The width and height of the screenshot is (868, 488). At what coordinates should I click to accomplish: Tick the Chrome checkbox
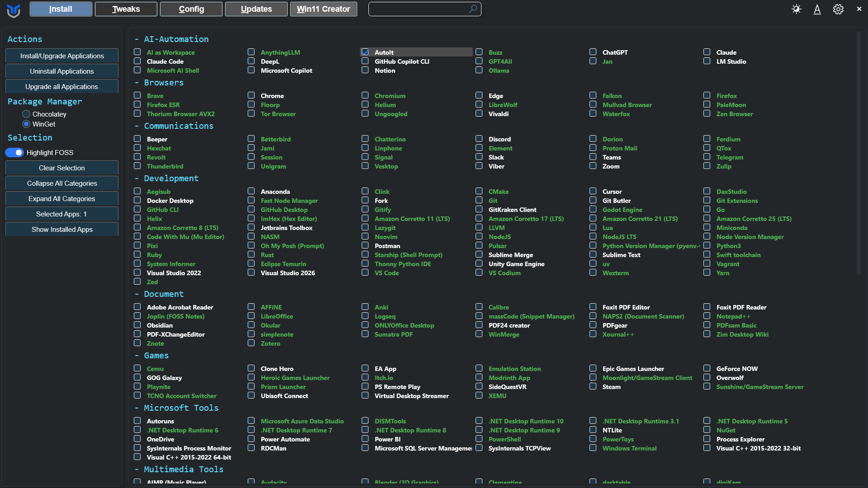(x=251, y=95)
